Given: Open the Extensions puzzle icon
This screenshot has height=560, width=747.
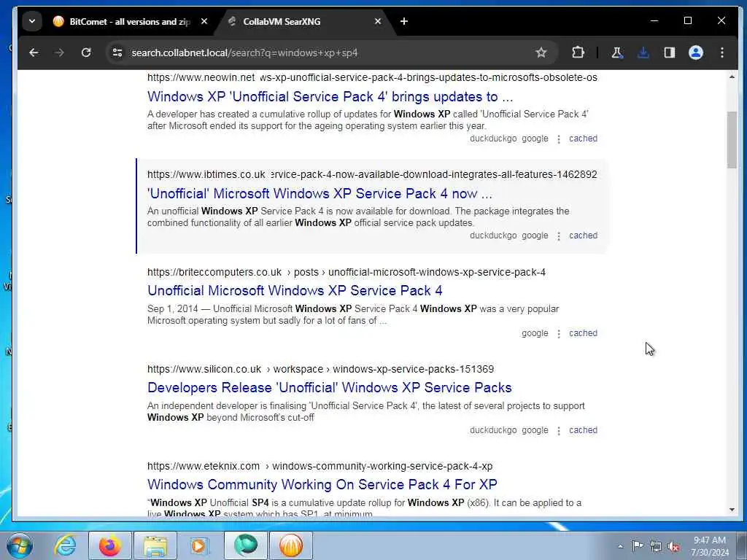Looking at the screenshot, I should [x=578, y=52].
